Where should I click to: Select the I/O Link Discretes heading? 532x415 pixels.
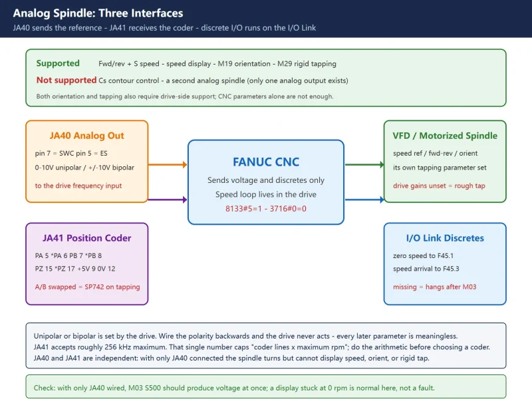(445, 238)
